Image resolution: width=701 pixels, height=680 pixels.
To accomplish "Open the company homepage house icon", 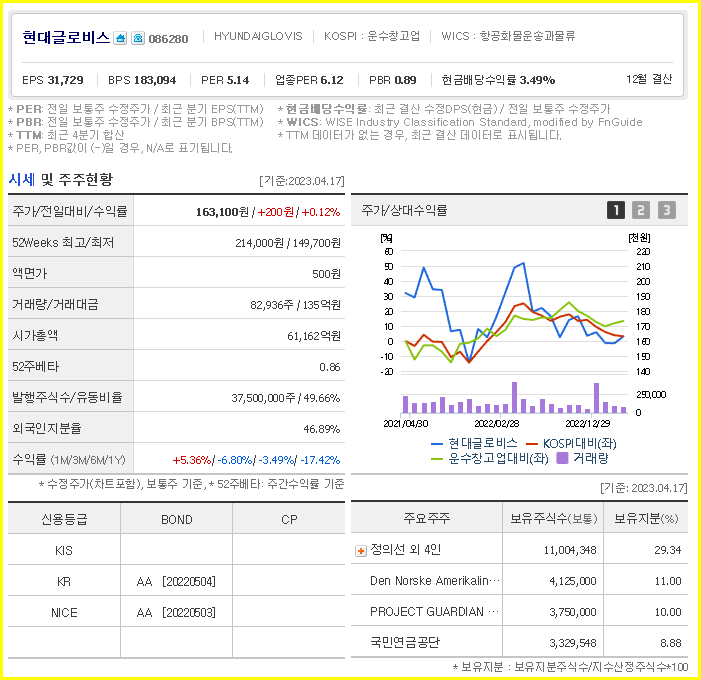I will pyautogui.click(x=120, y=38).
